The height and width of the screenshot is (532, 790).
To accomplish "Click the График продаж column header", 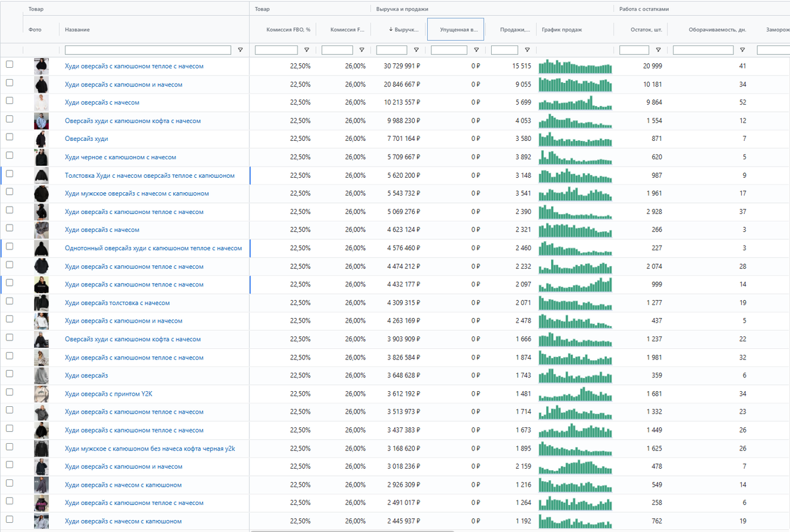I will click(x=562, y=30).
